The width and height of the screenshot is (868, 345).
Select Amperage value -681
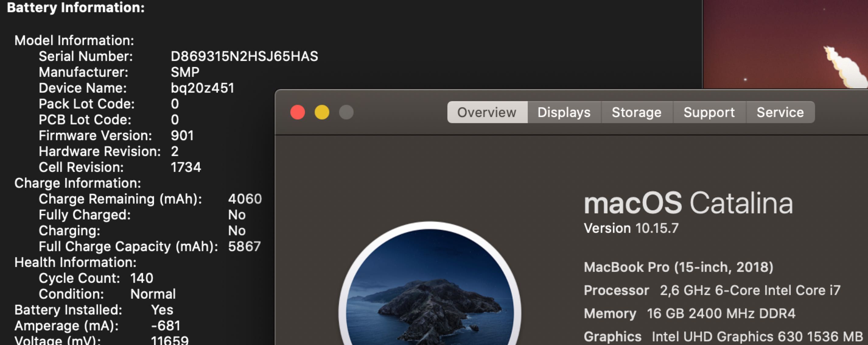click(166, 326)
